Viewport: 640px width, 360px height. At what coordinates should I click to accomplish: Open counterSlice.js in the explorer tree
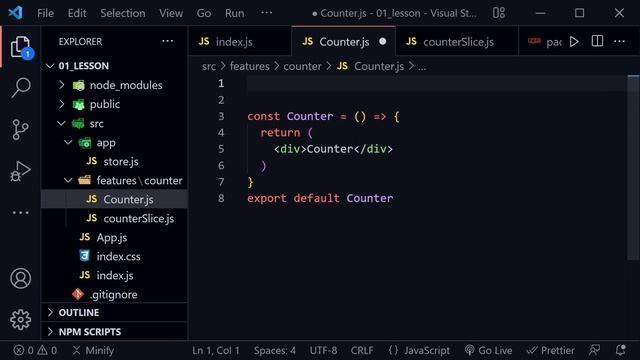pyautogui.click(x=114, y=218)
